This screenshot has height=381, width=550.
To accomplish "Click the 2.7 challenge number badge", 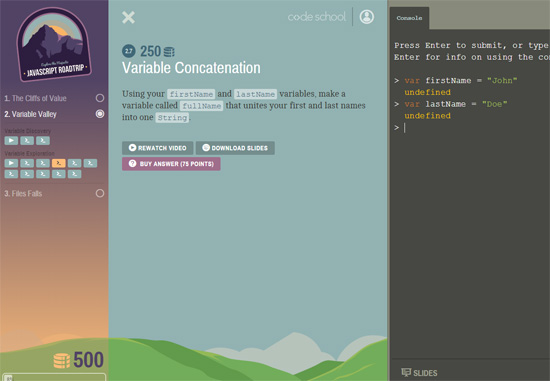I will 129,51.
